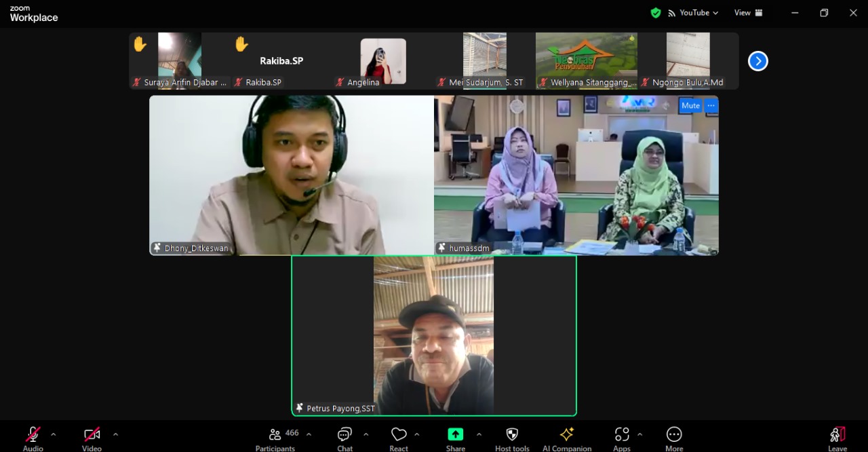Toggle the pin on Petrus Payong,SST video

(298, 408)
